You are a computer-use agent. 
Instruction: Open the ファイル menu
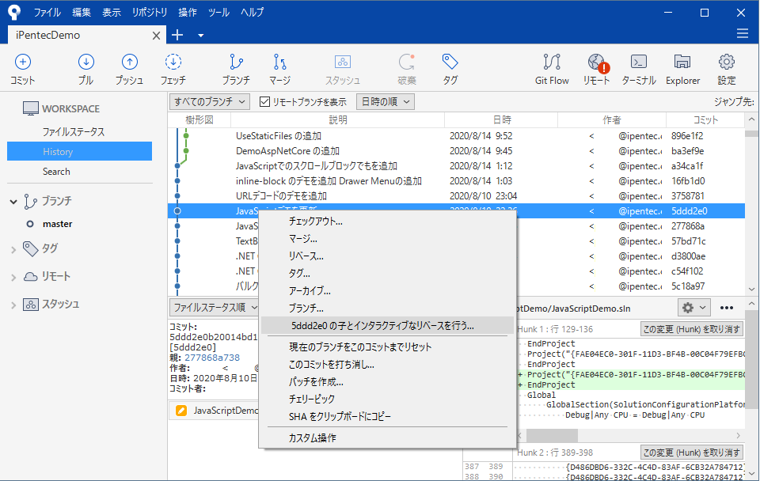[x=47, y=12]
